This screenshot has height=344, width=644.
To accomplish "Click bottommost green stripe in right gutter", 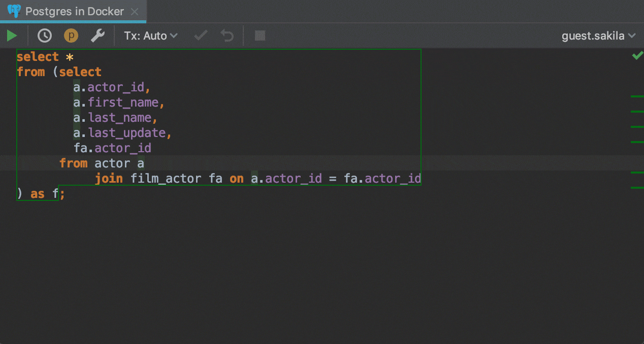I will tap(637, 188).
